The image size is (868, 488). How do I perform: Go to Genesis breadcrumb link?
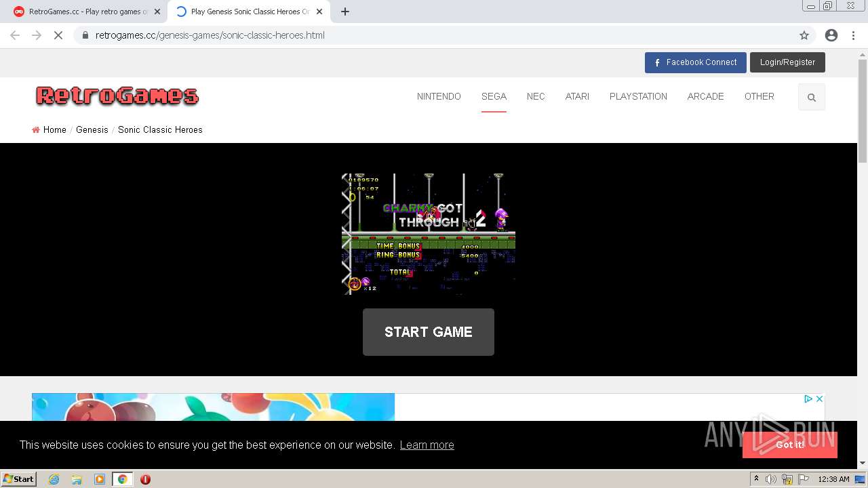point(92,129)
